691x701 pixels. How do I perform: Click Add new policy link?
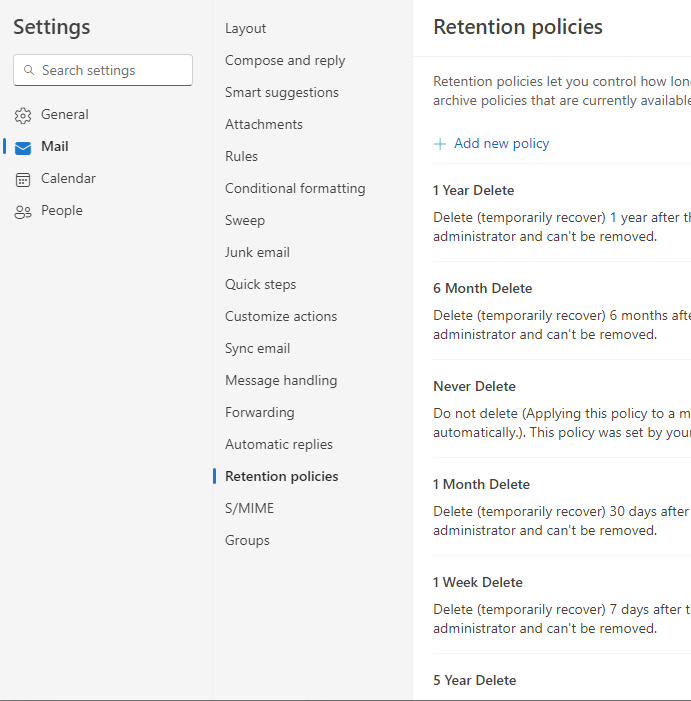click(501, 144)
